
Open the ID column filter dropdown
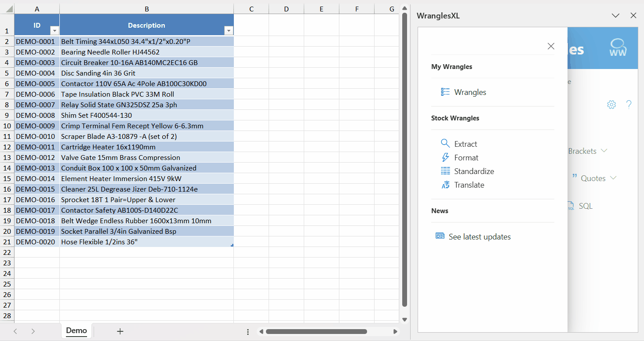coord(55,30)
